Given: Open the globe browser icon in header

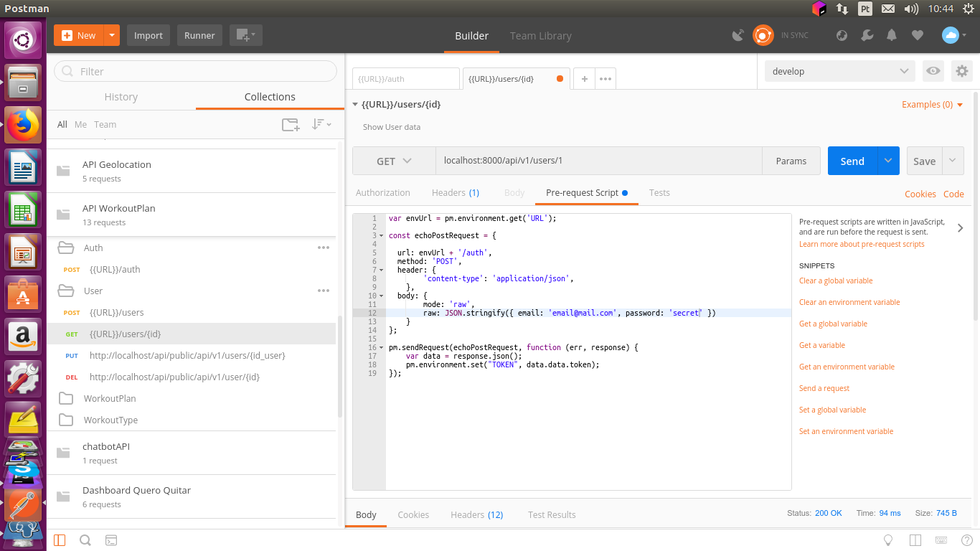Looking at the screenshot, I should (842, 35).
